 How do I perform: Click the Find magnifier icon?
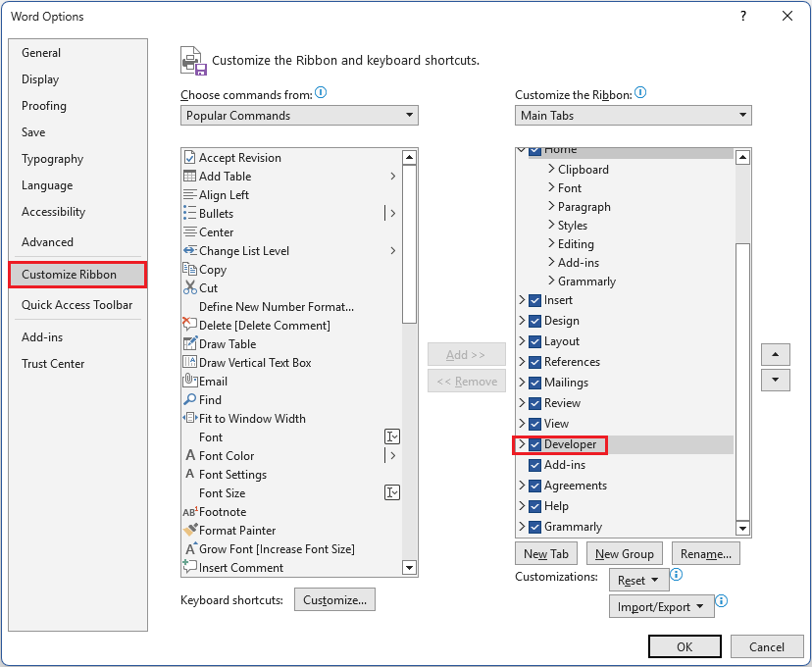coord(188,400)
